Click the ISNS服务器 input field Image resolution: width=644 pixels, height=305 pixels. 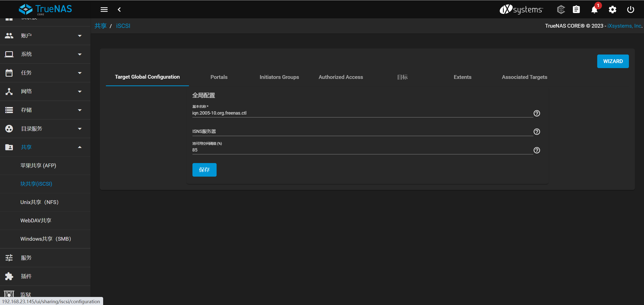(362, 131)
